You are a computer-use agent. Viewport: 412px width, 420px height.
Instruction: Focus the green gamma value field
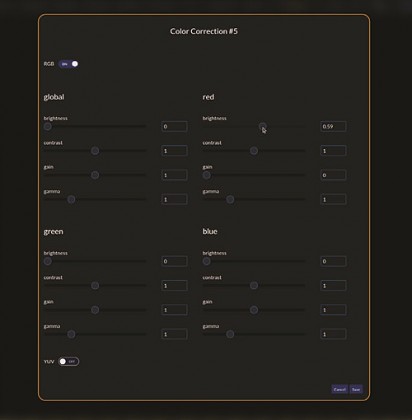[174, 334]
